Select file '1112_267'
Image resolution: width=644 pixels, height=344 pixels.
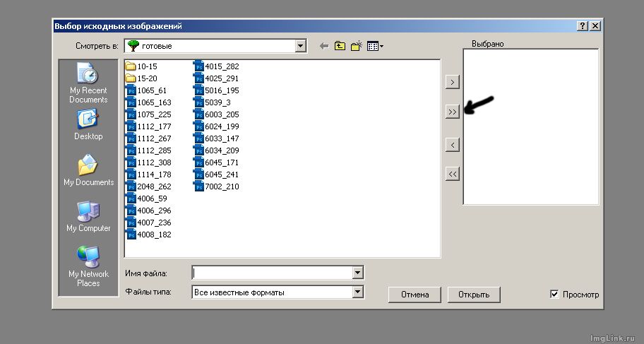coord(149,138)
